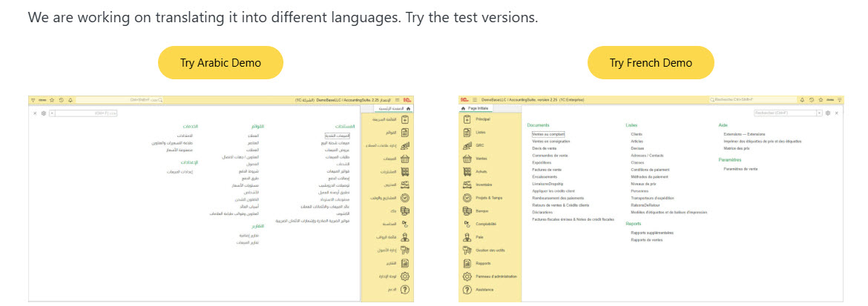868x306 pixels.
Task: Click the notification bell in French demo header
Action: click(x=803, y=99)
